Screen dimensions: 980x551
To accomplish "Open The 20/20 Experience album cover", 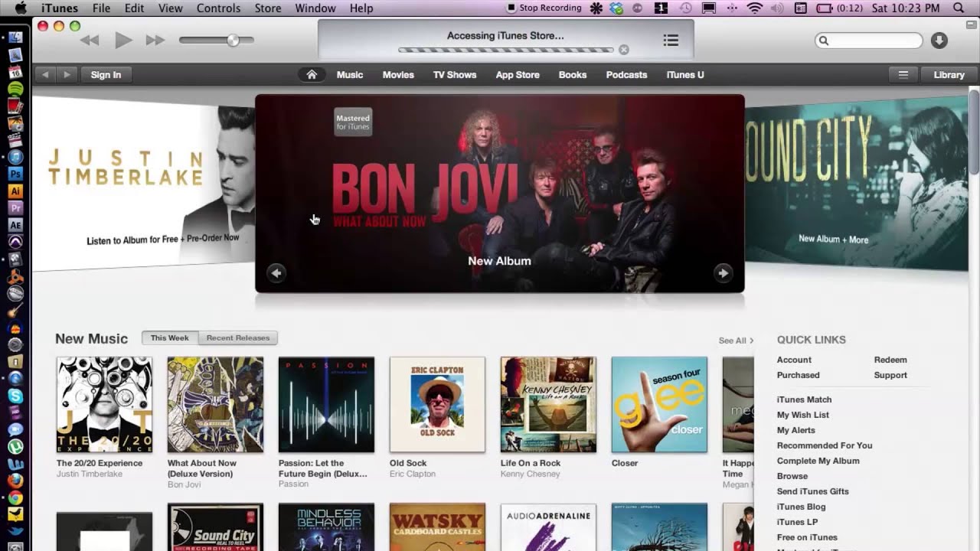I will (x=104, y=405).
